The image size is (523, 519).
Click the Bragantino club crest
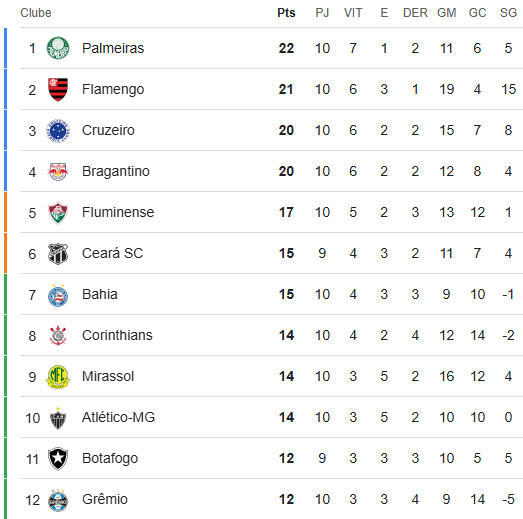[x=58, y=171]
